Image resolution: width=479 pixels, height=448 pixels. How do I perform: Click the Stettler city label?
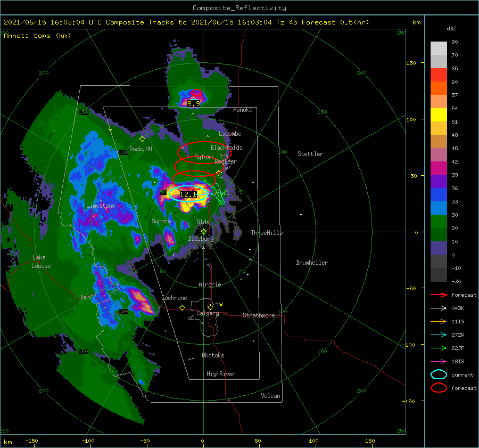(x=310, y=154)
